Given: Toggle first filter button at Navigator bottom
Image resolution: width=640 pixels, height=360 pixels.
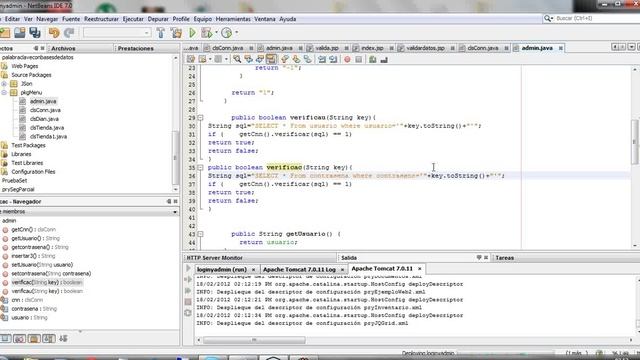Looking at the screenshot, I should click(5, 338).
